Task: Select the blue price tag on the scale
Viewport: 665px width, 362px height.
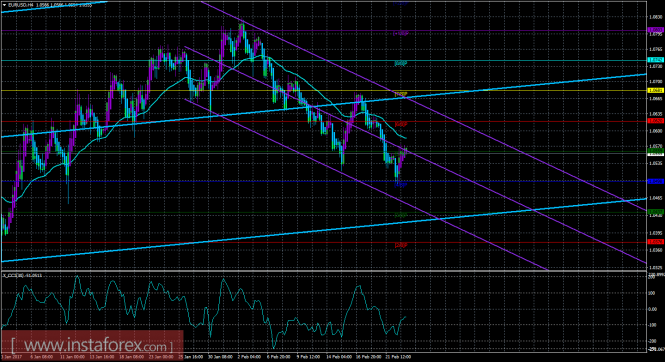Action: (x=655, y=181)
